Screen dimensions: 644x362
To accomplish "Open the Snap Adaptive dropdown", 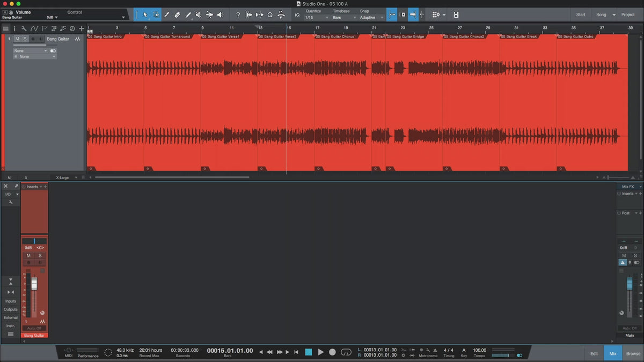I will click(x=371, y=18).
